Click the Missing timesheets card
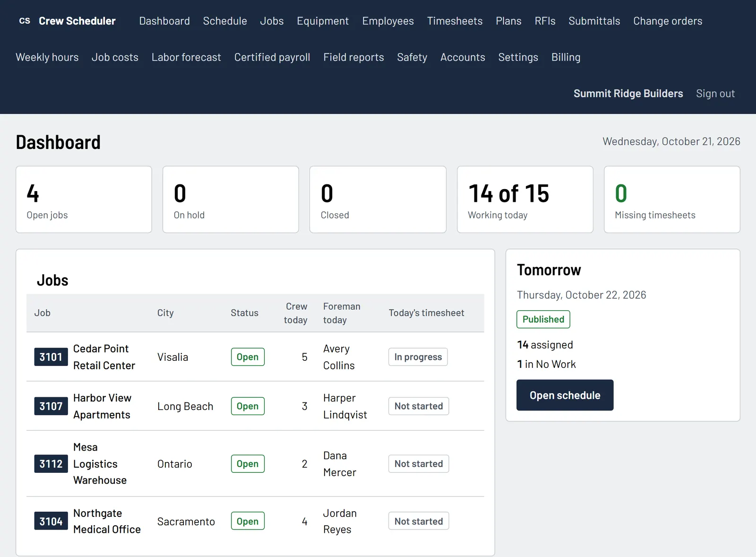 (672, 200)
